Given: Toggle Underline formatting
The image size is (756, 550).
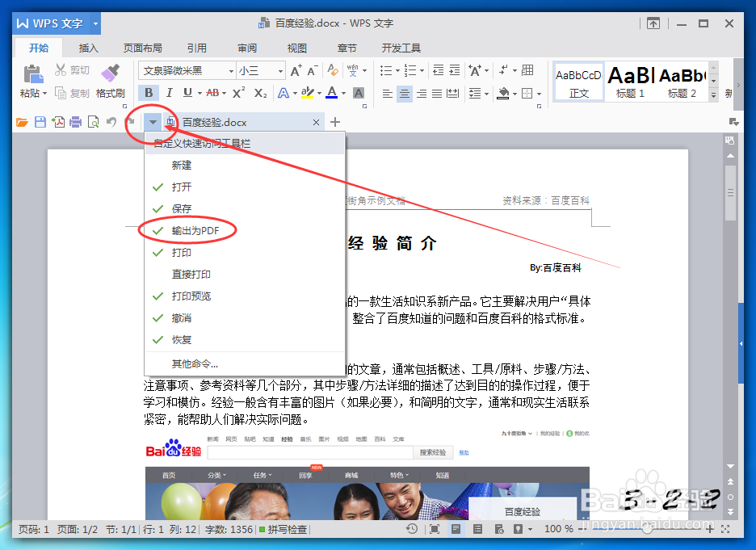Looking at the screenshot, I should click(x=187, y=93).
